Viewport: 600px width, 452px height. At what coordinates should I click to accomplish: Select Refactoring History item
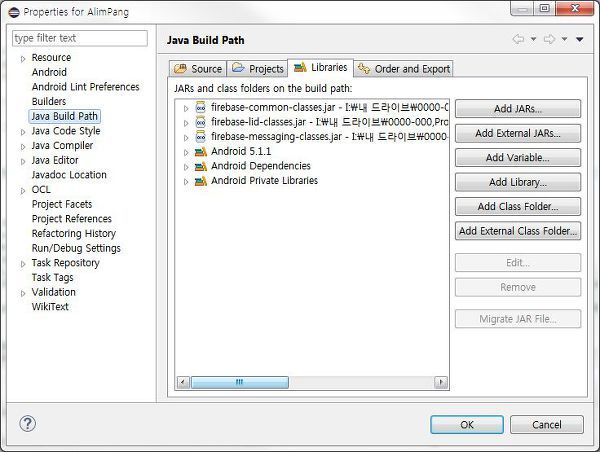coord(73,233)
